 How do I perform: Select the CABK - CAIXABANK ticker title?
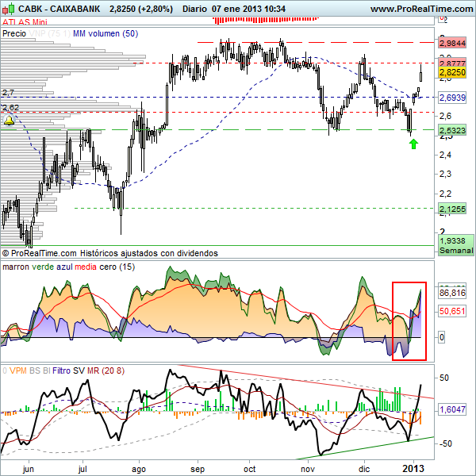[59, 9]
